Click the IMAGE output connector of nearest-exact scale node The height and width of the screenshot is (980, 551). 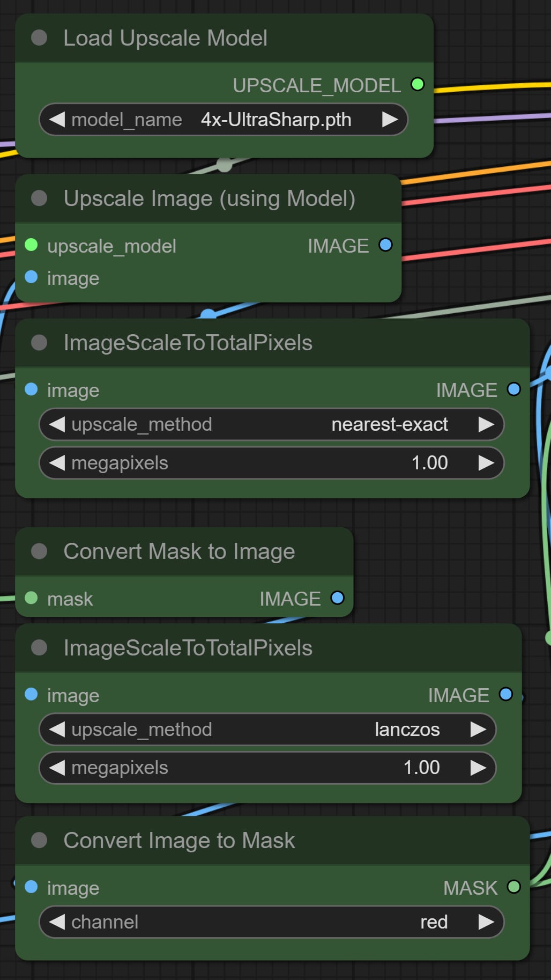click(x=514, y=389)
